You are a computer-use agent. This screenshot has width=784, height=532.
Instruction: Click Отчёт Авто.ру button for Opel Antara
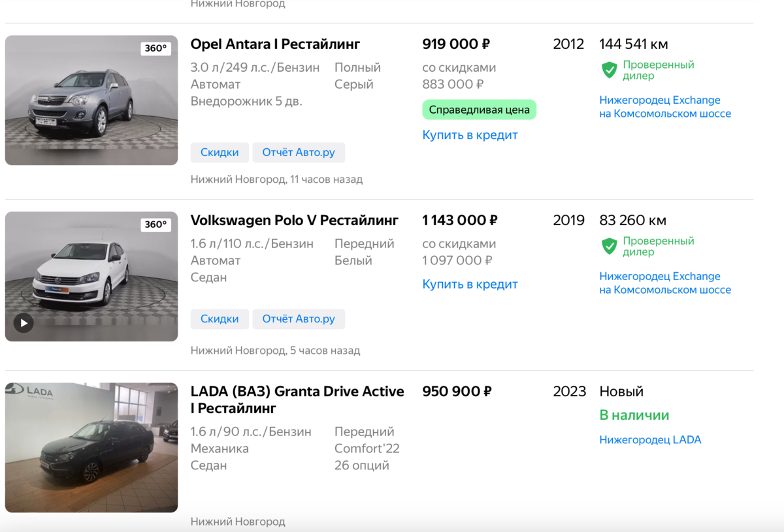[x=299, y=152]
